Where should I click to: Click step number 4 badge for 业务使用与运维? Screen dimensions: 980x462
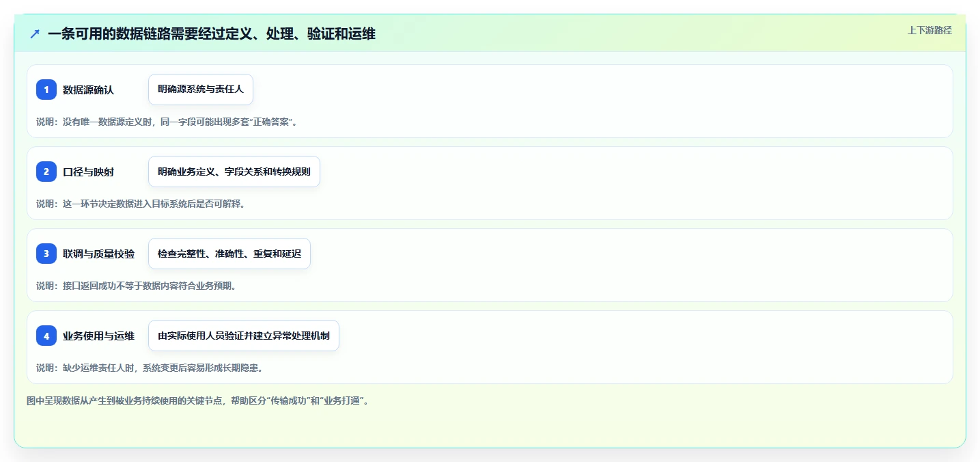click(46, 336)
